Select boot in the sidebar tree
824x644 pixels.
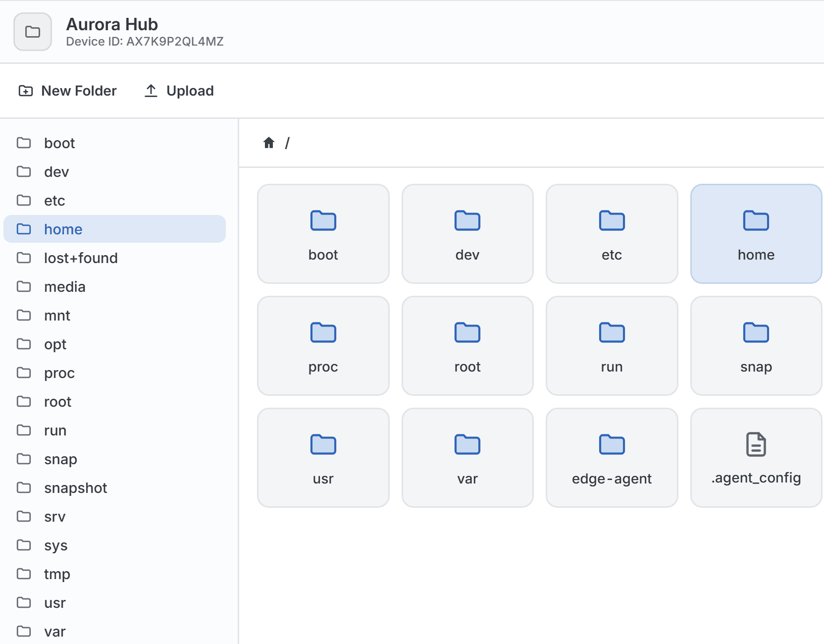115,143
